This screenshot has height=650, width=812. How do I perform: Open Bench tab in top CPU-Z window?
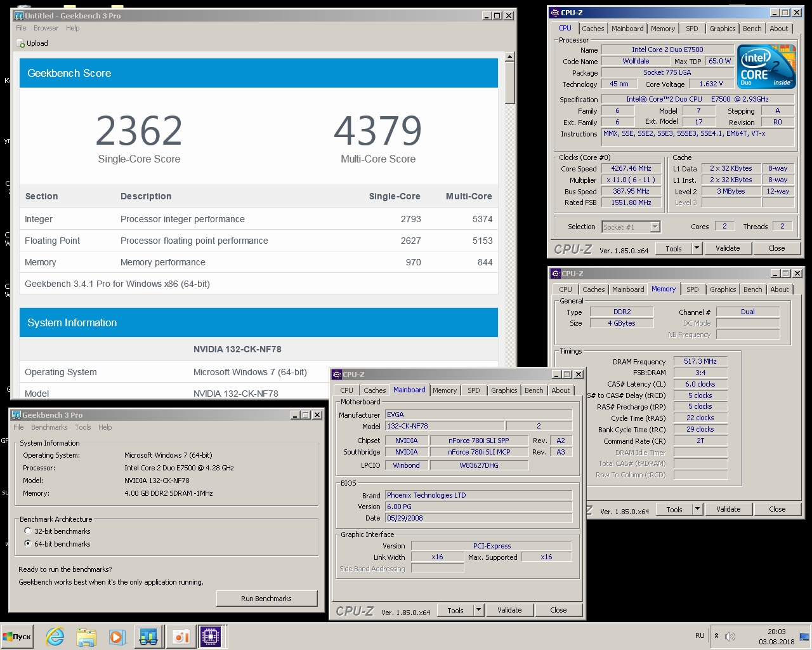point(752,29)
